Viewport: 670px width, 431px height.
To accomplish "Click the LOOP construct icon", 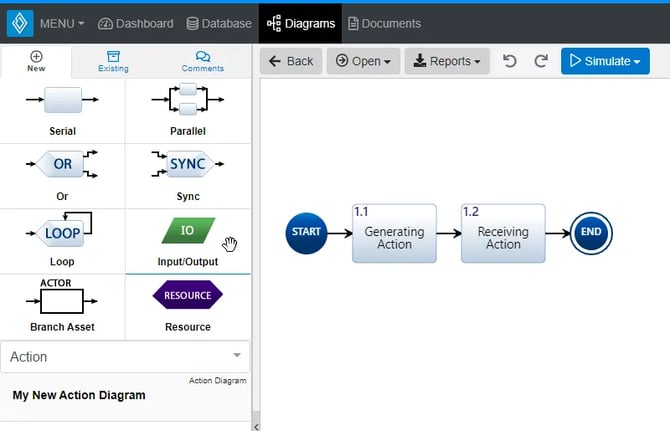I will click(60, 229).
